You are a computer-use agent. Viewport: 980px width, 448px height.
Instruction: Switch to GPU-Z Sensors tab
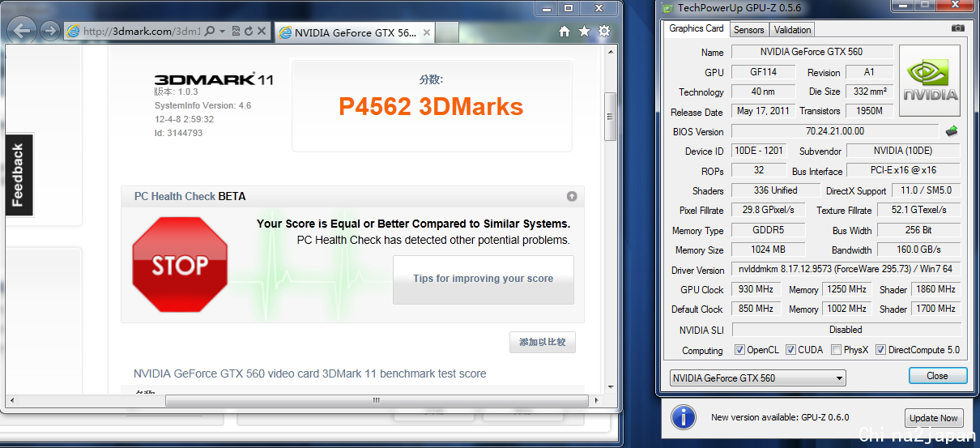748,30
